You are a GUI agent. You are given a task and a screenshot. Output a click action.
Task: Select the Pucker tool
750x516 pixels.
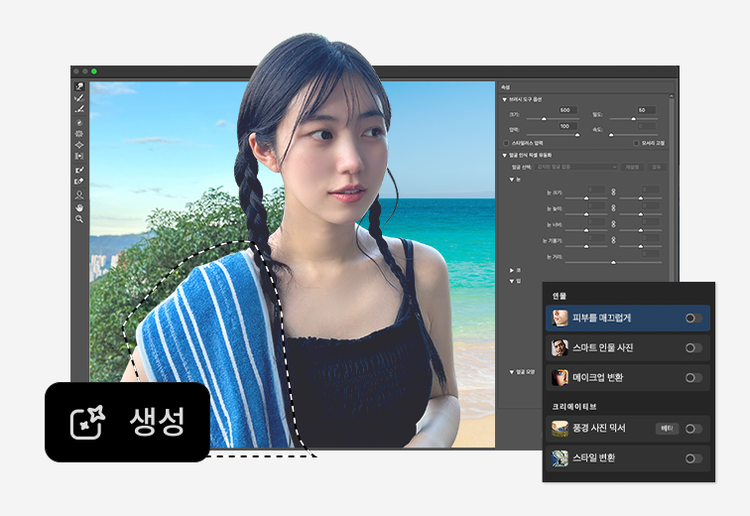coord(79,134)
